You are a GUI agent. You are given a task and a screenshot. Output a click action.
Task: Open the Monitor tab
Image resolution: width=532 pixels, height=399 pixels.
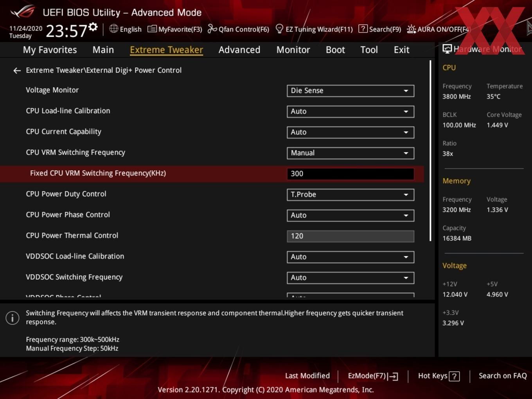click(293, 50)
